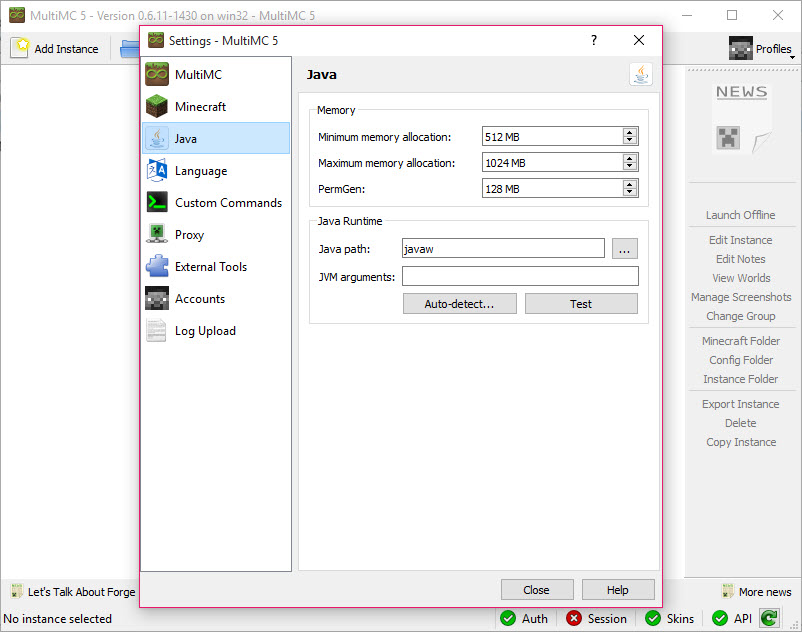Click the Help button in Settings
This screenshot has height=632, width=802.
[x=618, y=590]
